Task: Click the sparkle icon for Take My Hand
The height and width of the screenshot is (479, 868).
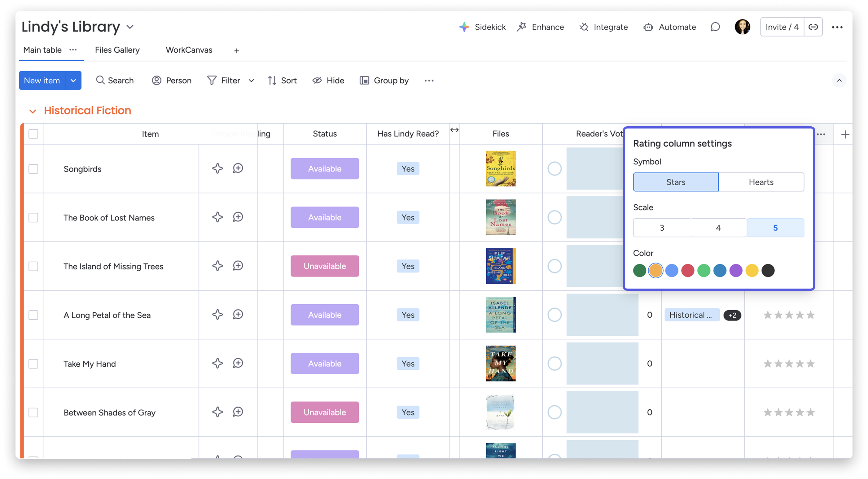Action: 217,364
